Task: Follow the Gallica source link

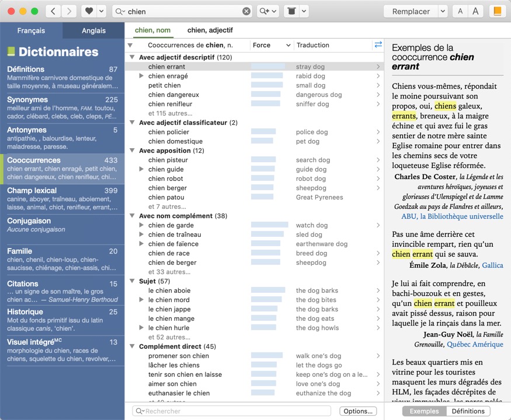Action: pos(492,265)
